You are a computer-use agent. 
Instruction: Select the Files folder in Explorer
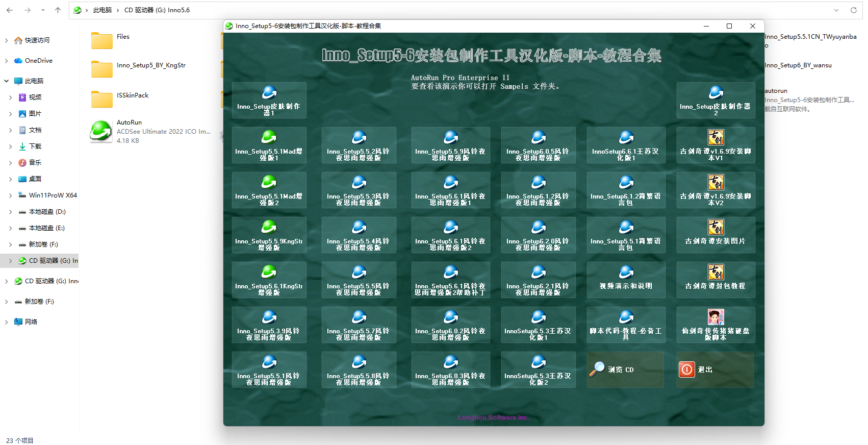click(111, 40)
